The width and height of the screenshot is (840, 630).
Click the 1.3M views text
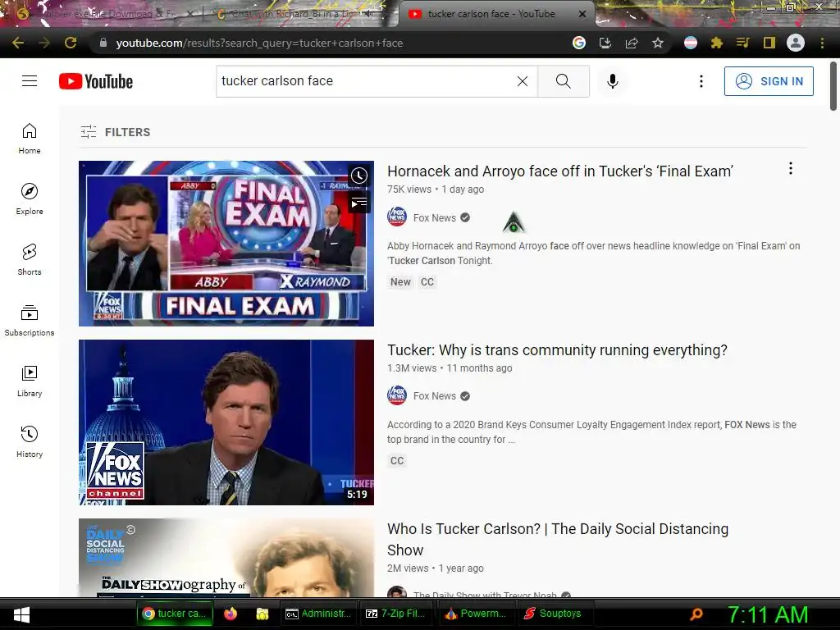coord(412,368)
